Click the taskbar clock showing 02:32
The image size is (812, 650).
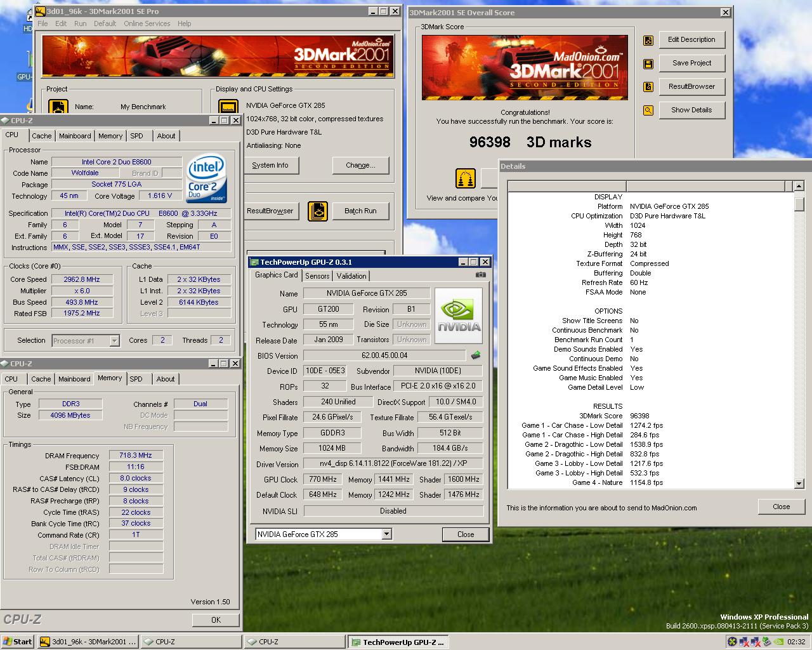pos(796,642)
